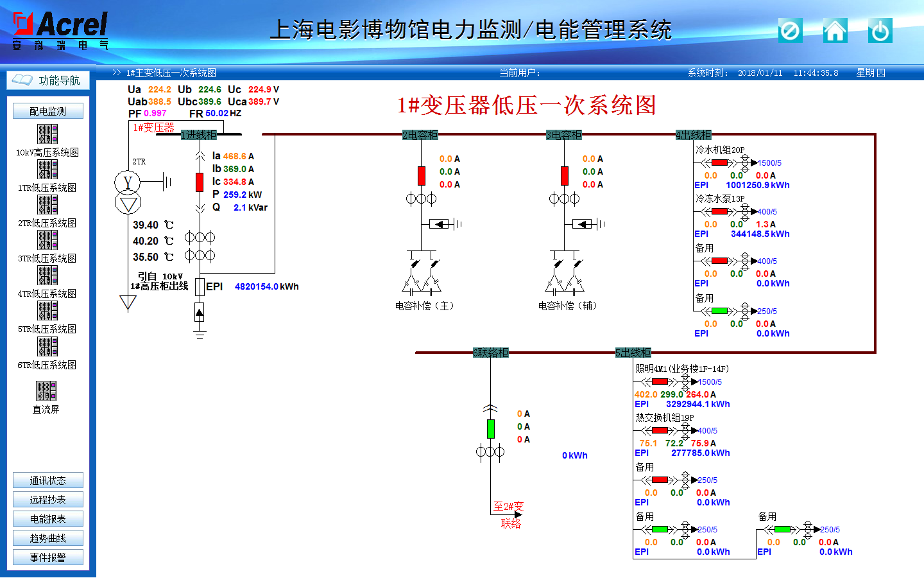
Task: Open 1TR低压系统图 cabinet icon
Action: pyautogui.click(x=47, y=170)
